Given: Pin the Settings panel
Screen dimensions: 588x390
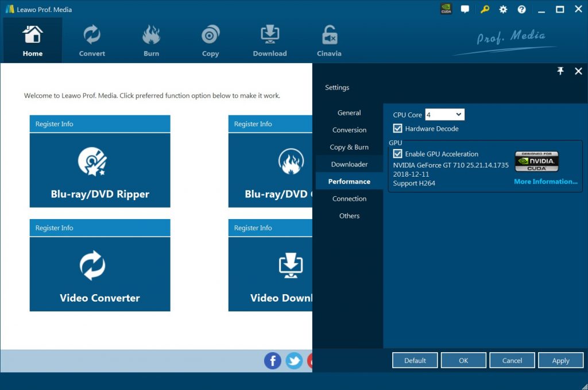Looking at the screenshot, I should click(560, 71).
